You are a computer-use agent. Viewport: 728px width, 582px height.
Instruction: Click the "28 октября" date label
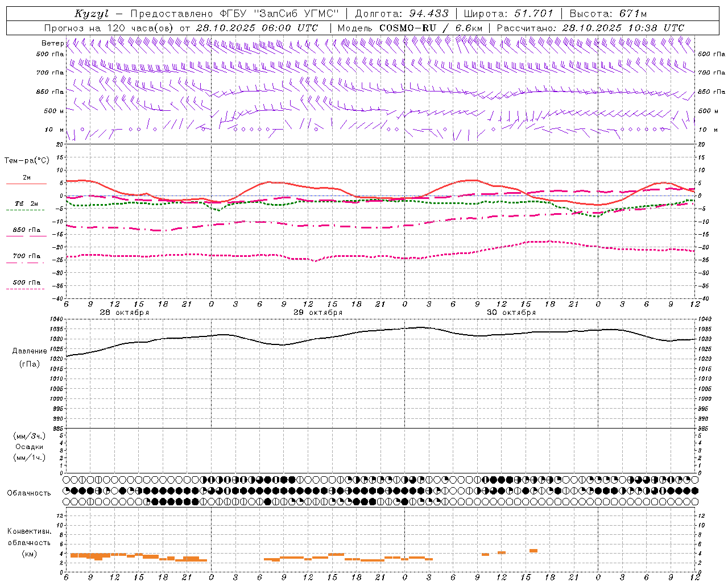point(125,313)
